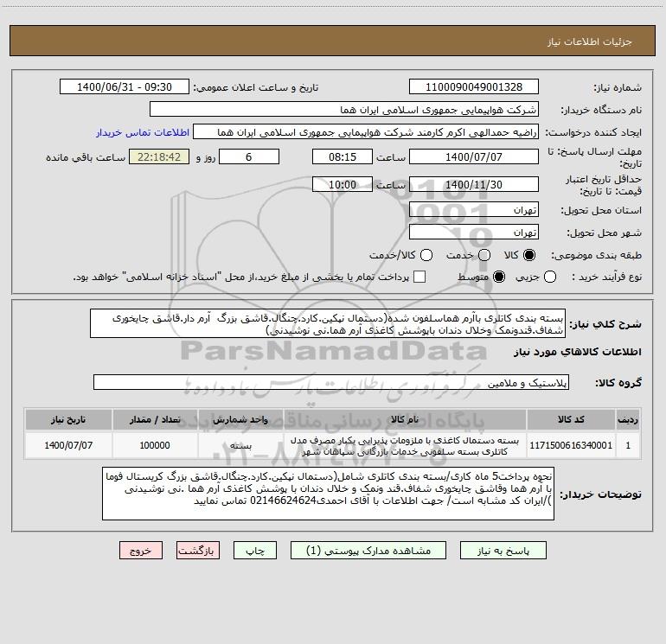The height and width of the screenshot is (644, 666).
Task: Select the خدمت radio button
Action: [484, 255]
